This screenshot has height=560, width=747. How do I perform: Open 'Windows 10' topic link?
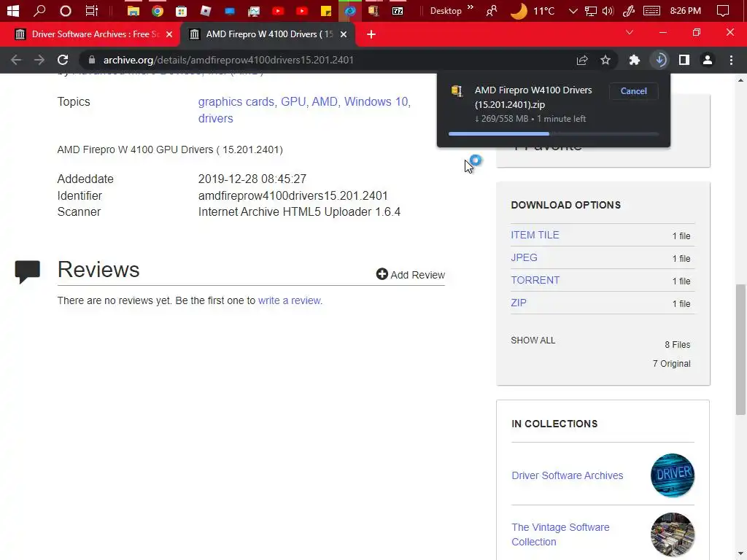376,101
